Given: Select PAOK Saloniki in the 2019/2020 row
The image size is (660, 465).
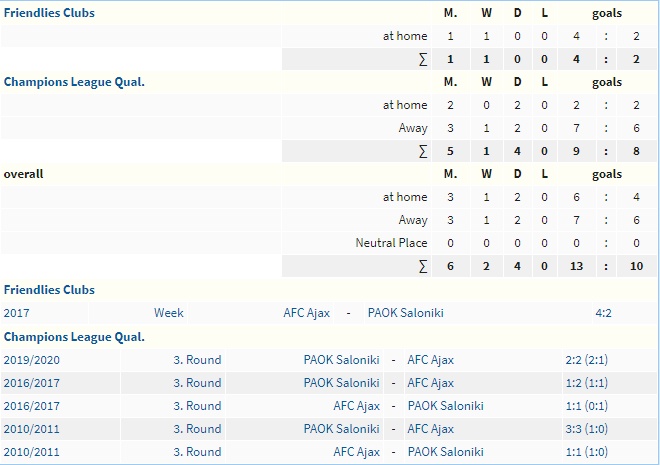Looking at the screenshot, I should coord(341,360).
